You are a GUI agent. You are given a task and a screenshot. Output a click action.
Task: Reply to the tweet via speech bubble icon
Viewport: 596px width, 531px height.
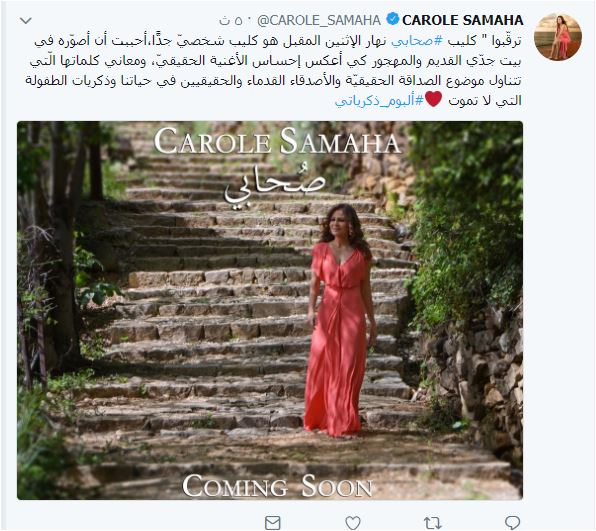click(512, 523)
